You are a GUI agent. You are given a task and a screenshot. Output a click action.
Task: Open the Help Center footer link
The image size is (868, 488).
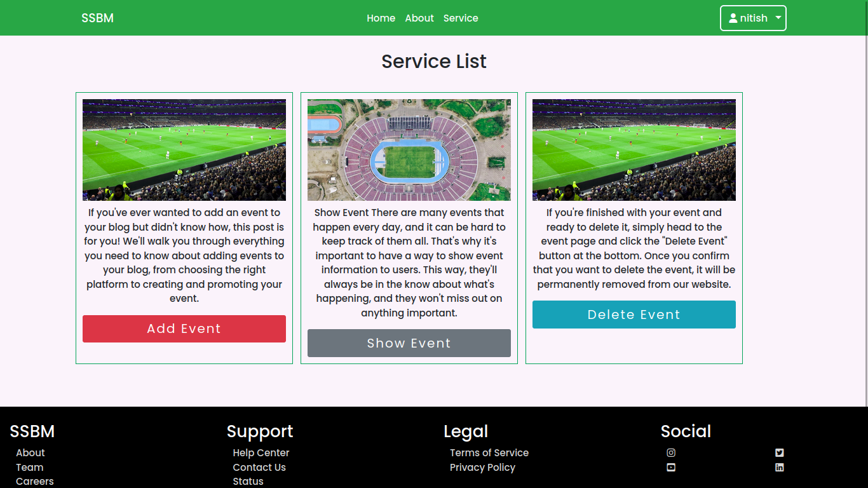(261, 453)
